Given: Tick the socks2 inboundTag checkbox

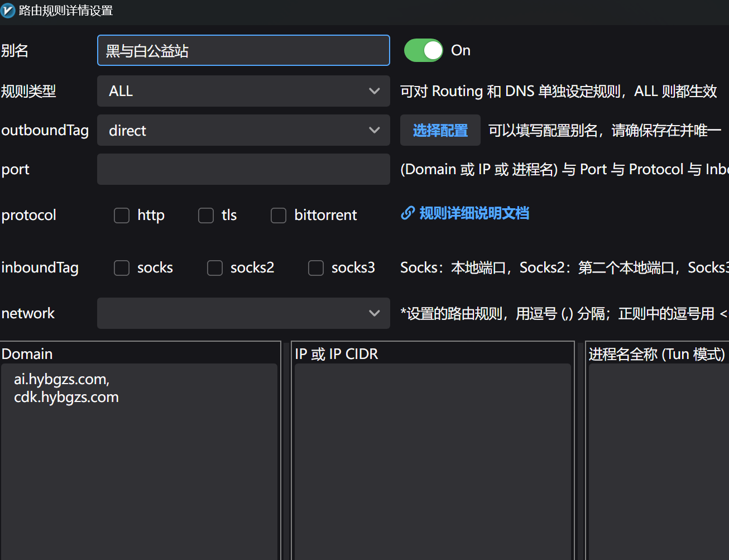Looking at the screenshot, I should [x=215, y=268].
